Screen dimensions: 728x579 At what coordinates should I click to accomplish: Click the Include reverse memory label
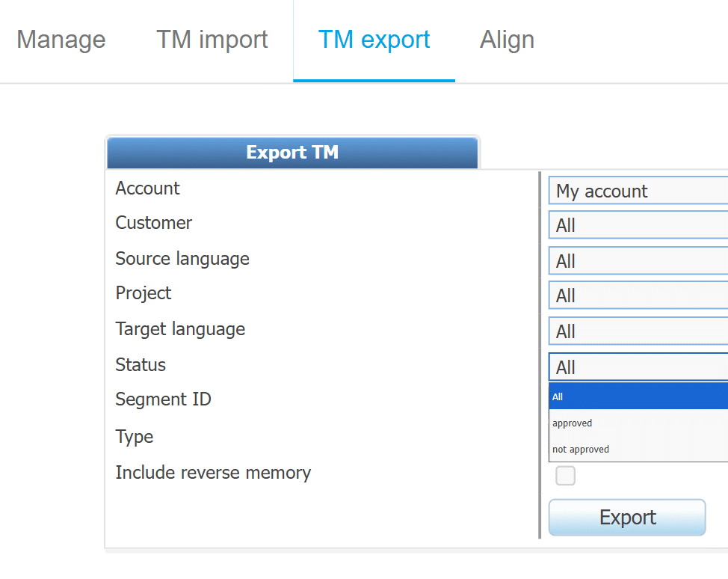[213, 473]
